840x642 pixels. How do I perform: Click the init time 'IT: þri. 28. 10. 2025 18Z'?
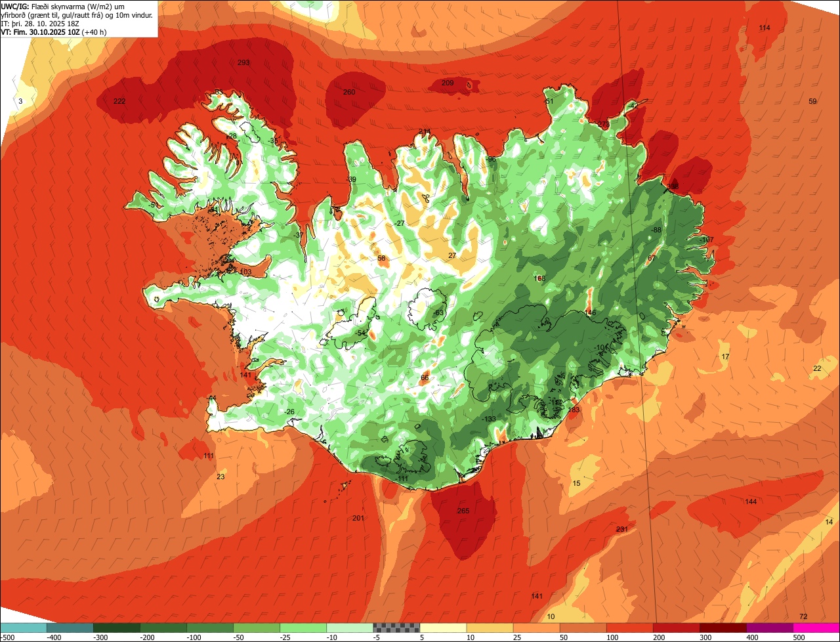tap(40, 23)
